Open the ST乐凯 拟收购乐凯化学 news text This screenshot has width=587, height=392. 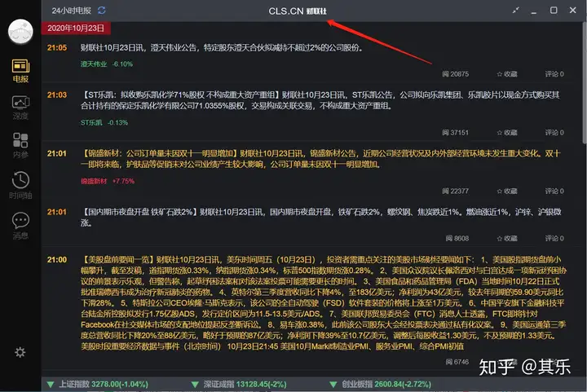pos(320,100)
